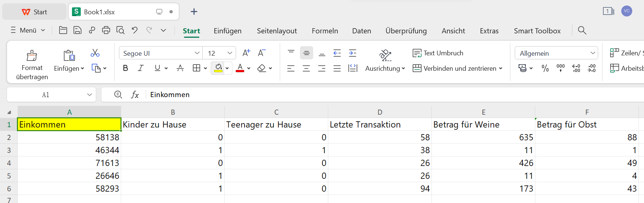Select cell containing Letzte Transaktion
The image size is (644, 203).
(x=380, y=125)
